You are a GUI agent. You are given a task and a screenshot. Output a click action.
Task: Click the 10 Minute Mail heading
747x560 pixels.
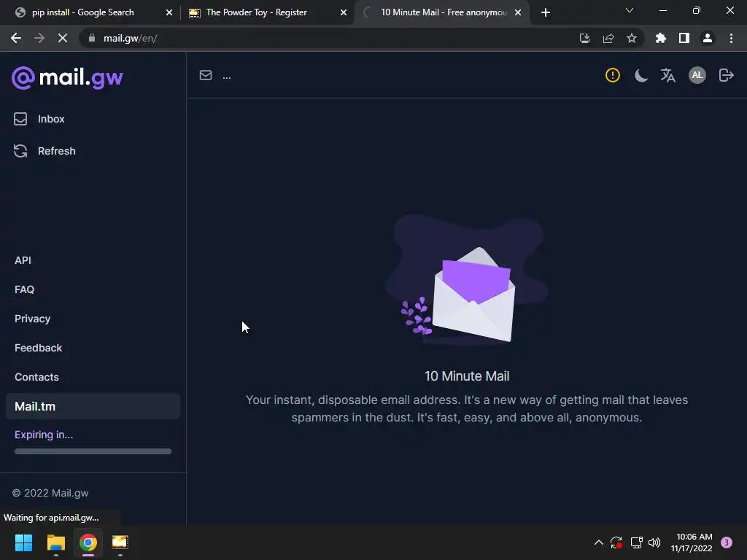coord(467,376)
